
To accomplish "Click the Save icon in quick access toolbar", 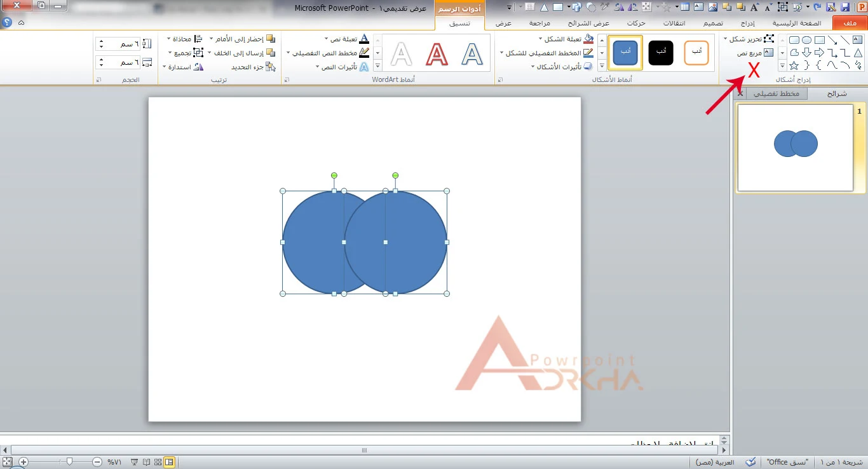I will (x=845, y=7).
